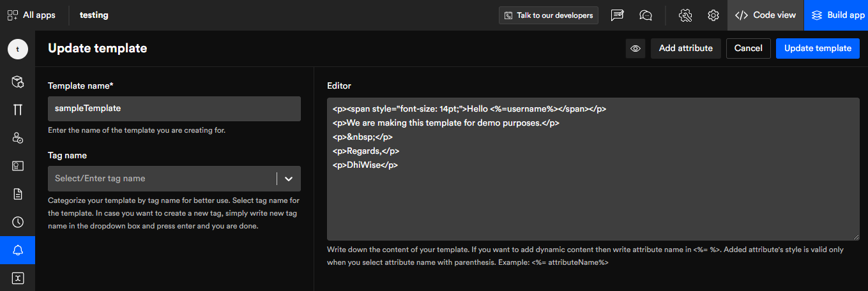868x291 pixels.
Task: Click the 'testing' app name
Action: tap(94, 15)
